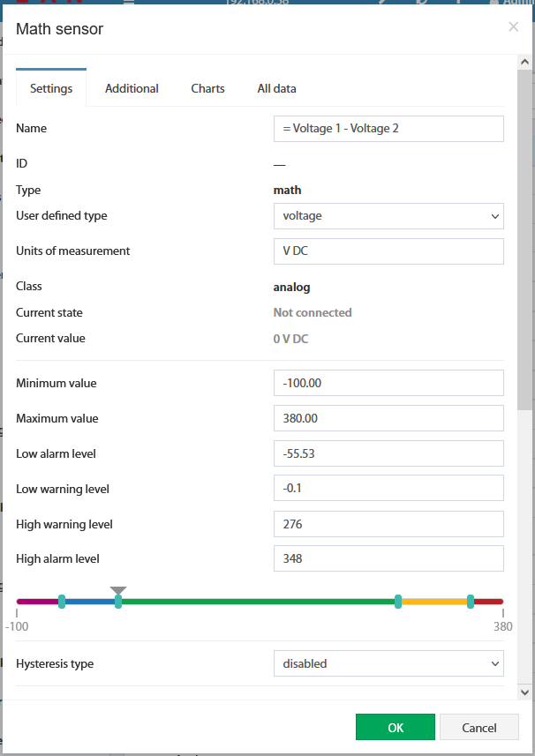The image size is (535, 756).
Task: Open the Hysteresis type dropdown
Action: tap(388, 663)
